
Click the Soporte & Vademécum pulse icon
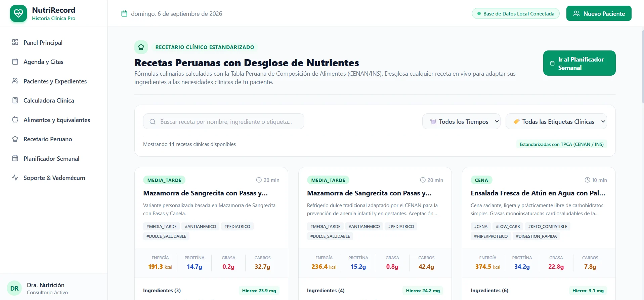pyautogui.click(x=15, y=178)
